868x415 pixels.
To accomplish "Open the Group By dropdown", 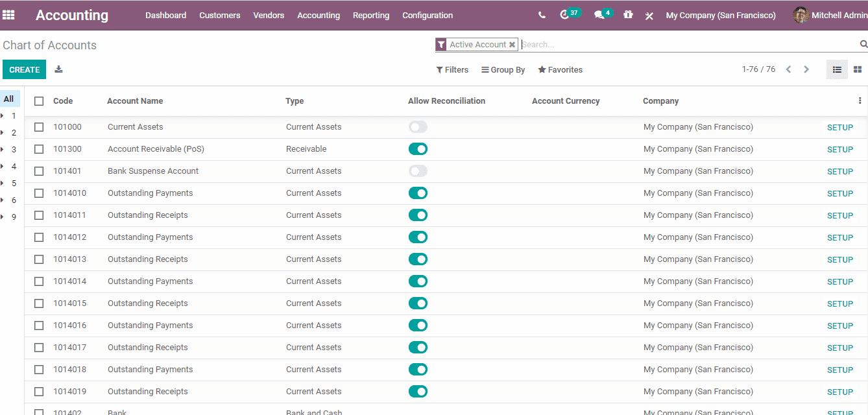I will (x=503, y=69).
